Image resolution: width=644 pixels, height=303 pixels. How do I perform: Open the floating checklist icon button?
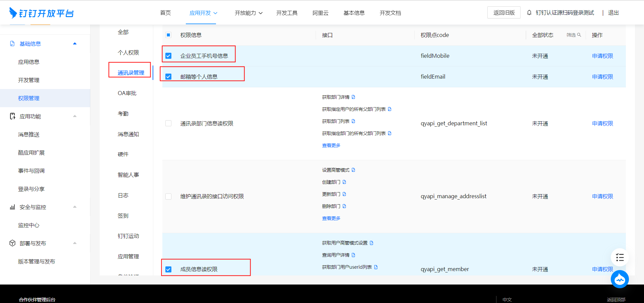click(x=620, y=258)
